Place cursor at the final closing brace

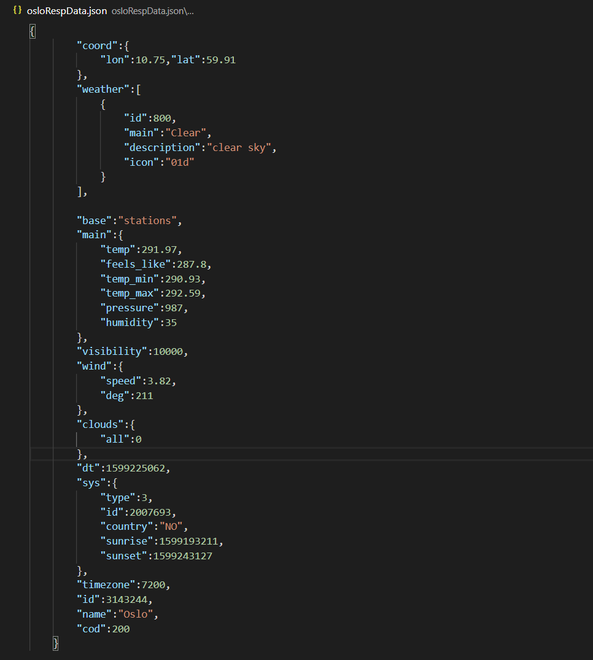point(56,643)
